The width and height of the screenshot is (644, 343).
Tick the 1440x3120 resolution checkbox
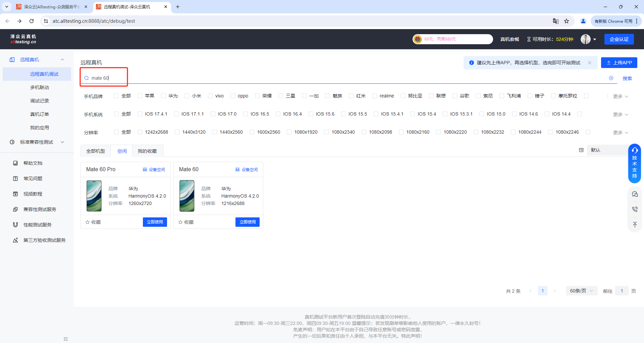(x=177, y=132)
